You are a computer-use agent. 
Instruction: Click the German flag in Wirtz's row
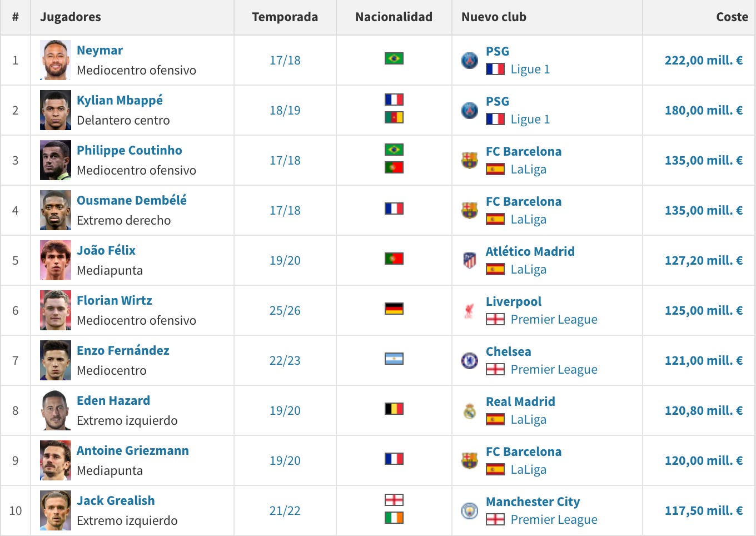point(394,309)
